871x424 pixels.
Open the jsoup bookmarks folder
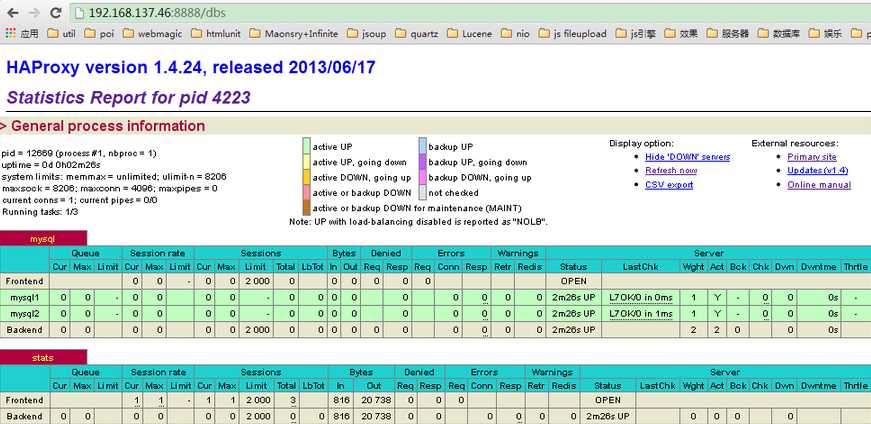tap(366, 33)
